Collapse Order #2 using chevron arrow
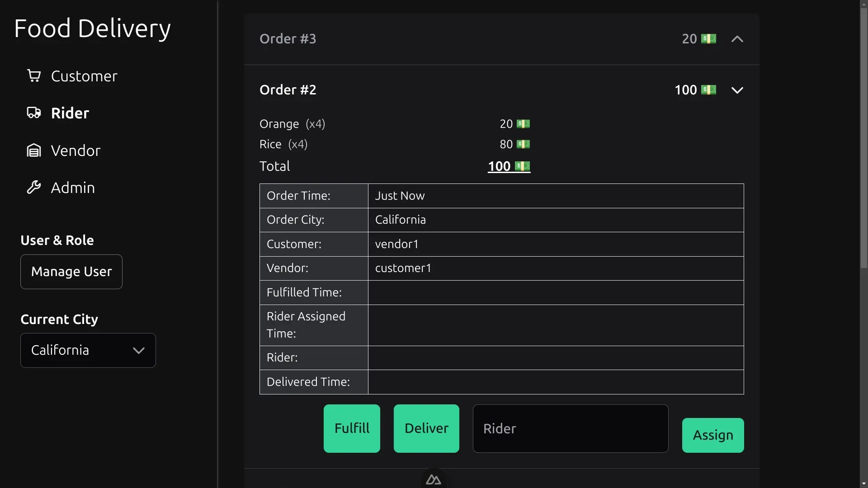Viewport: 868px width, 488px height. tap(737, 90)
